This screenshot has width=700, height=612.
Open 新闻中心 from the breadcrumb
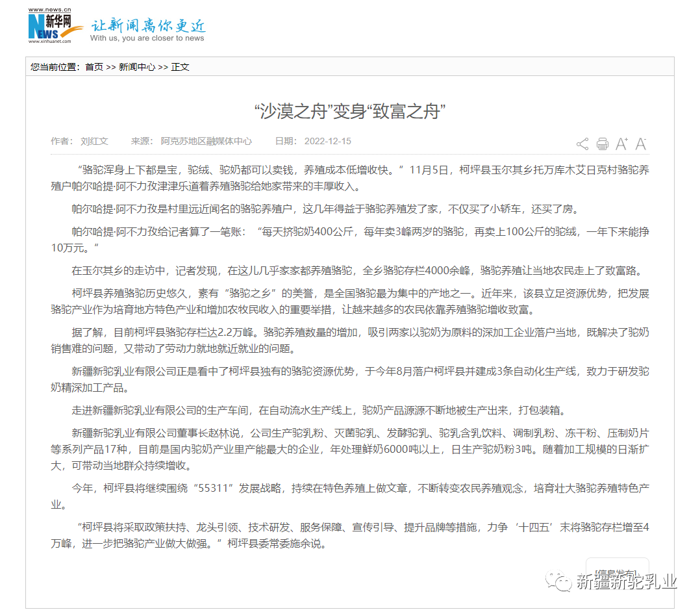[136, 67]
